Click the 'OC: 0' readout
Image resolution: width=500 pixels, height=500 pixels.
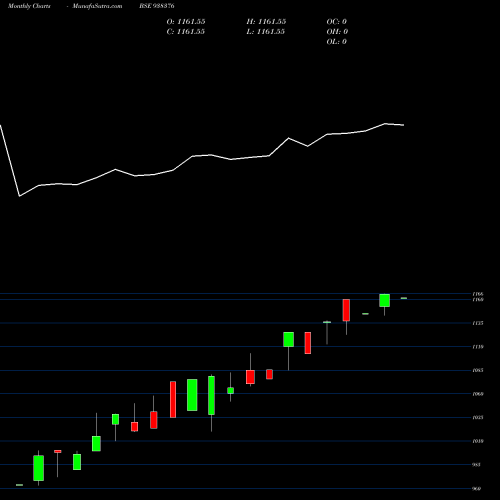click(337, 22)
